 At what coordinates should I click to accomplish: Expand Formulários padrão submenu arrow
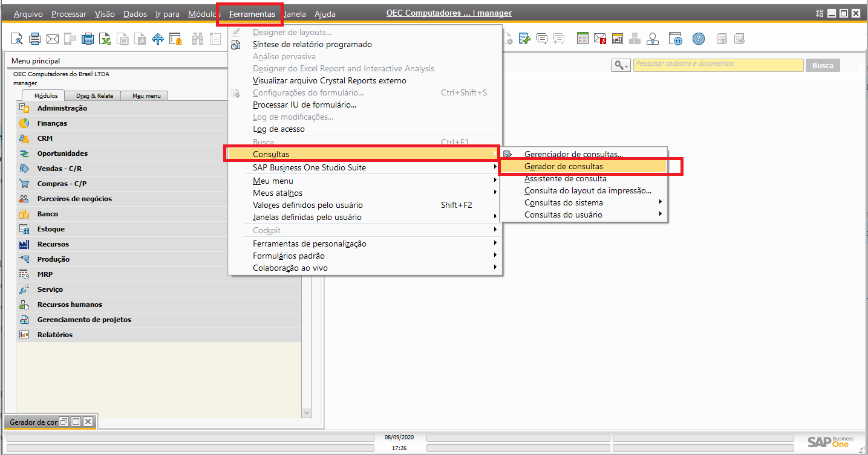pos(495,256)
